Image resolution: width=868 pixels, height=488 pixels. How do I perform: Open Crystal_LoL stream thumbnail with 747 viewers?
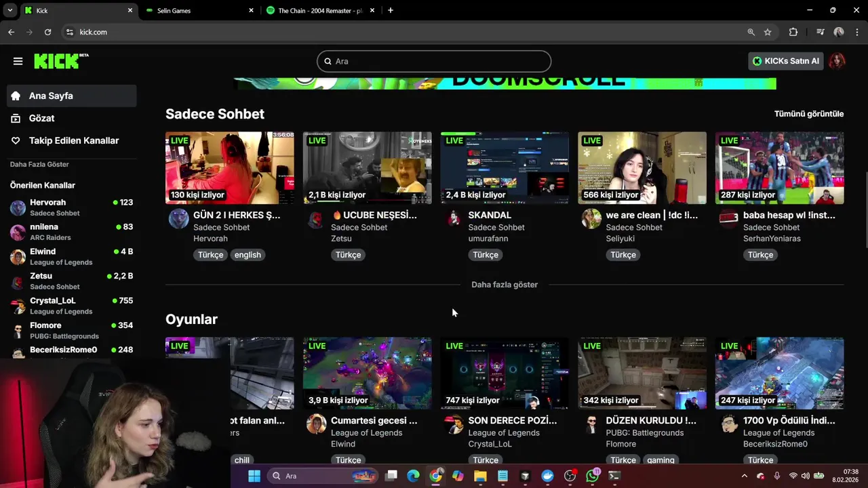pos(505,373)
